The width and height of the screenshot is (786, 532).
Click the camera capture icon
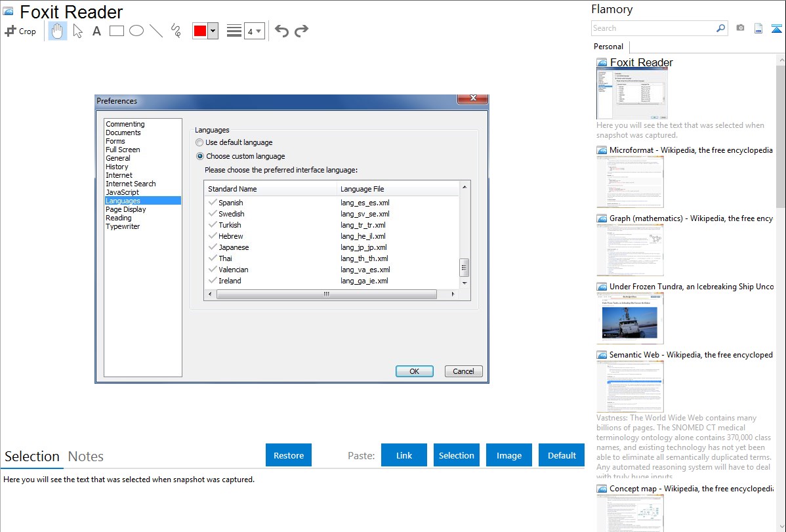point(740,28)
